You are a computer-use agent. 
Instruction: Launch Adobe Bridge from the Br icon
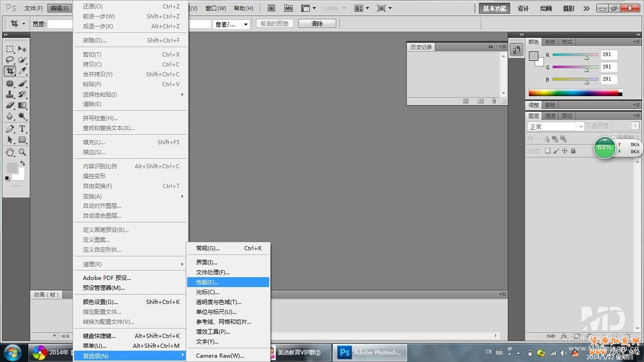(x=271, y=8)
